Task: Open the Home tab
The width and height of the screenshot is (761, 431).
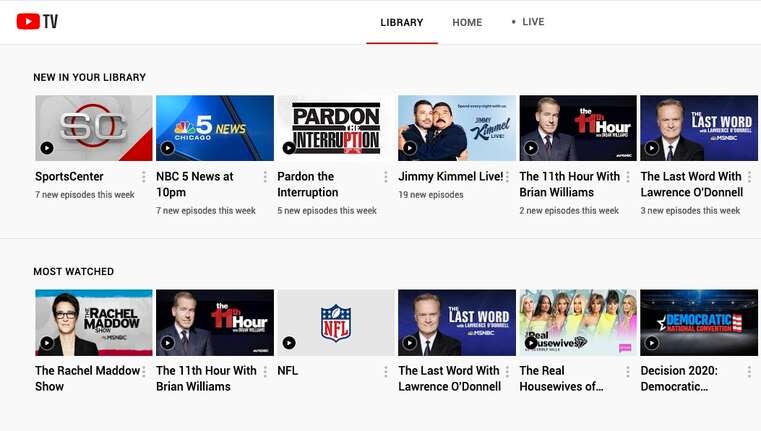Action: pos(467,22)
